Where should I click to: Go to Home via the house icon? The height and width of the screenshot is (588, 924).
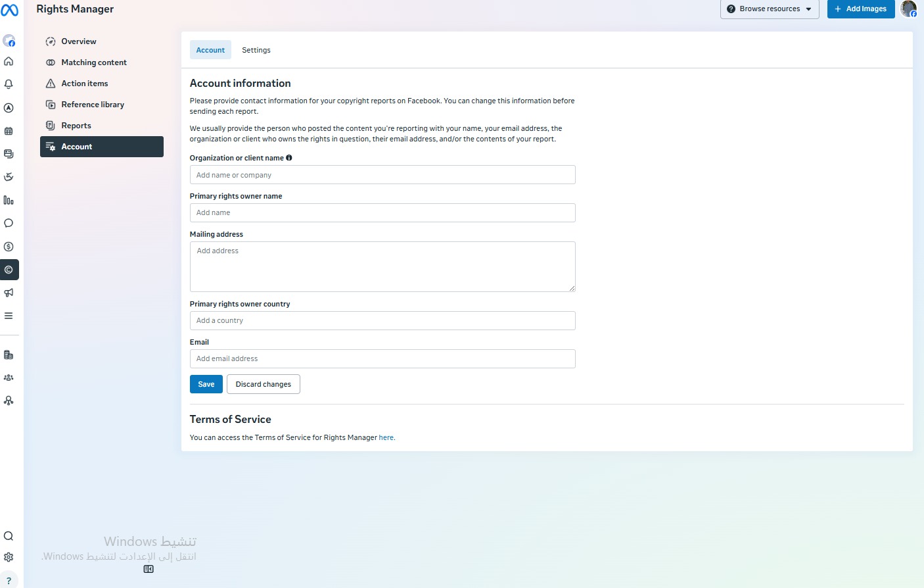[x=9, y=61]
